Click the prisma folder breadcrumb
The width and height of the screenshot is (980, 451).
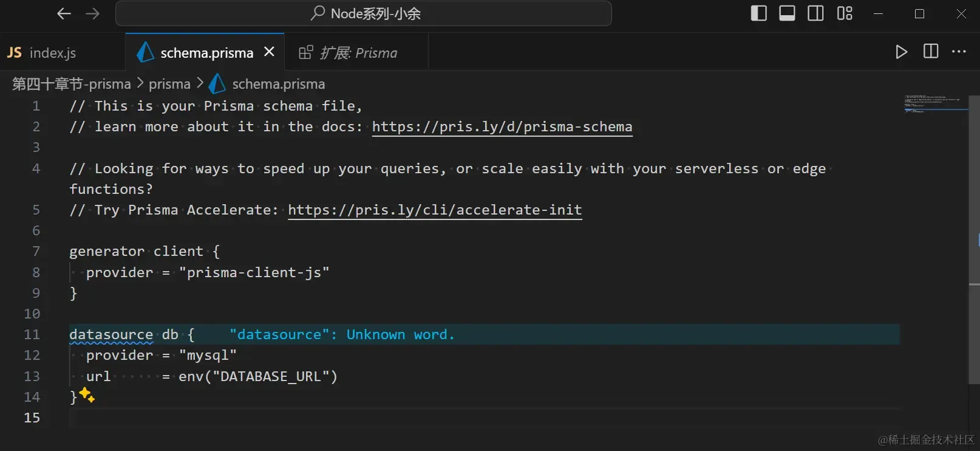click(169, 84)
